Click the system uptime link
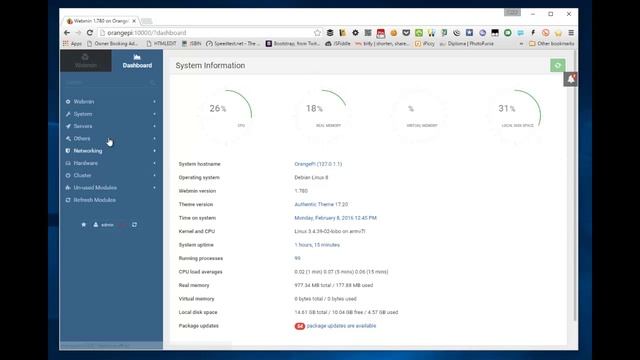Screen dimensions: 640x360 click(x=317, y=245)
